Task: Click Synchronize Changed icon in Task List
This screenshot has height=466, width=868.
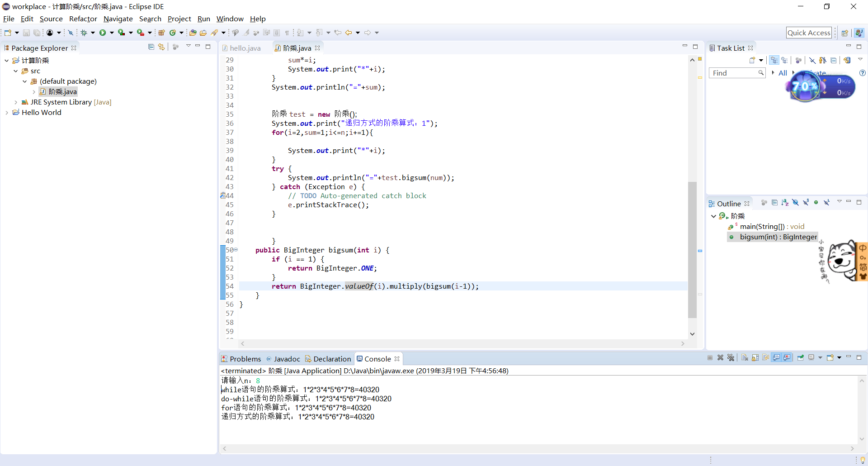Action: (847, 60)
